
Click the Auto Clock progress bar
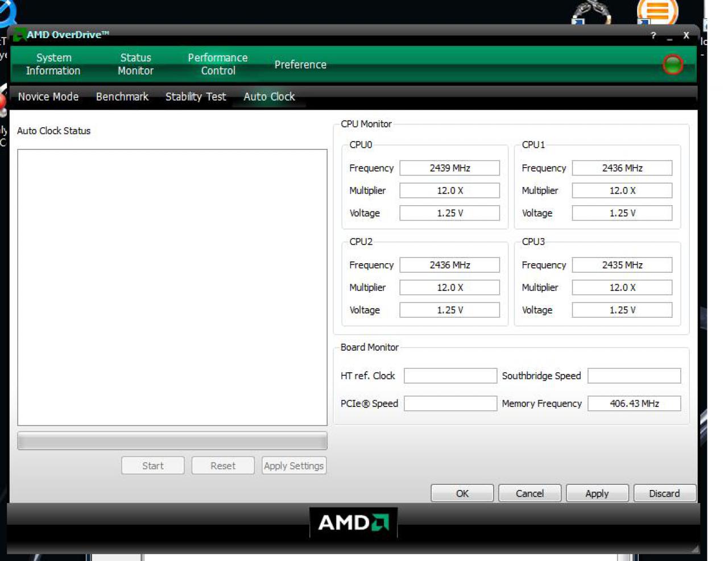(172, 441)
